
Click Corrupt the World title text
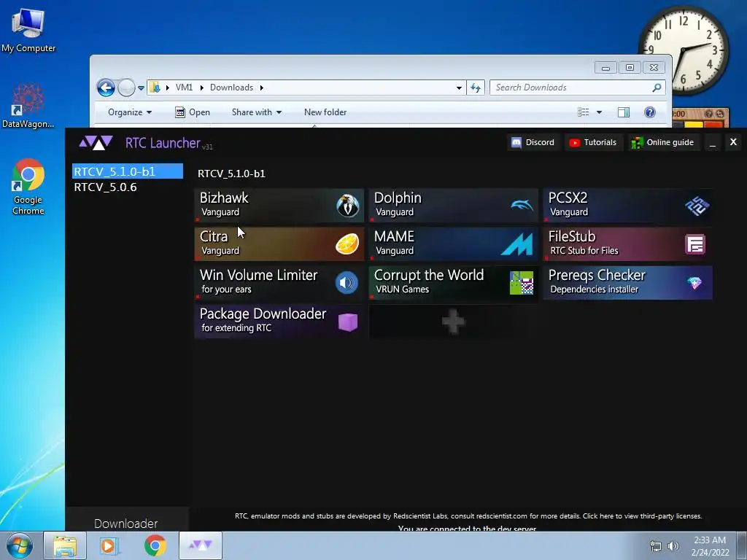[x=429, y=275]
